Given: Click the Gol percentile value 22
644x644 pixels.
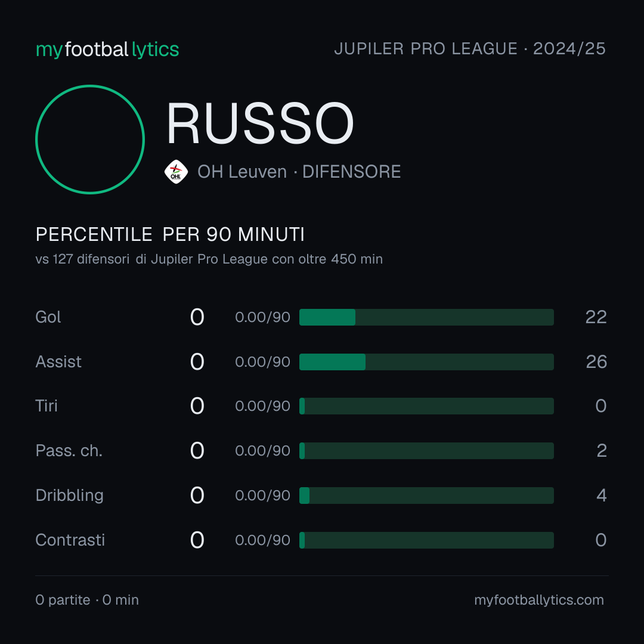Looking at the screenshot, I should click(x=596, y=317).
